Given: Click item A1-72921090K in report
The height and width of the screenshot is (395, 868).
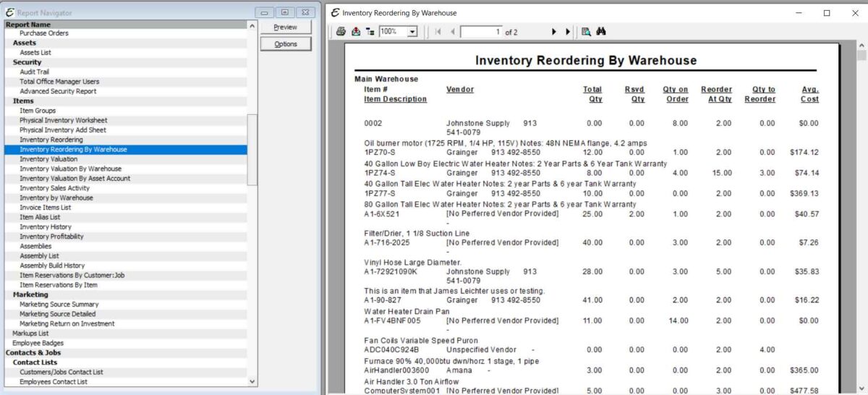Looking at the screenshot, I should coord(391,272).
